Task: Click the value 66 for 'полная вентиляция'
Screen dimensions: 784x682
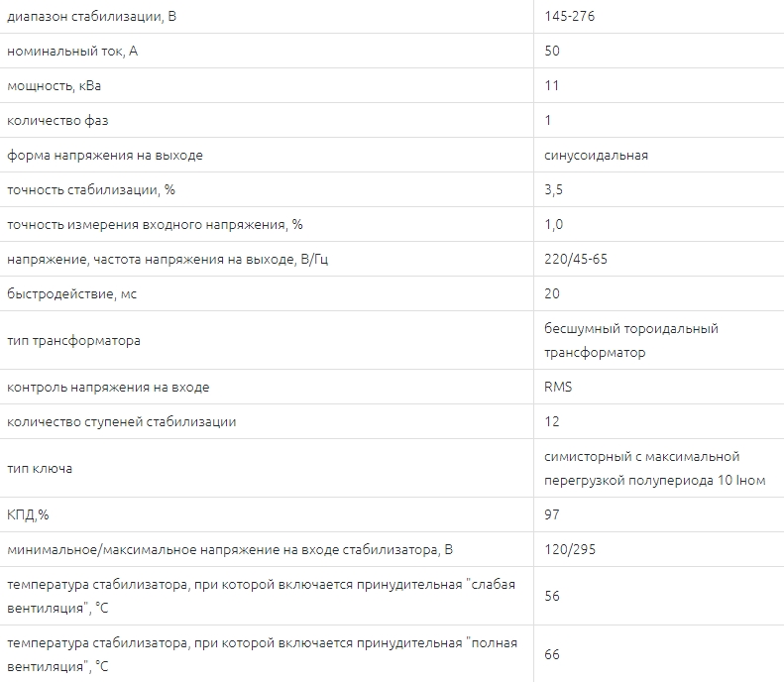Action: click(x=551, y=654)
